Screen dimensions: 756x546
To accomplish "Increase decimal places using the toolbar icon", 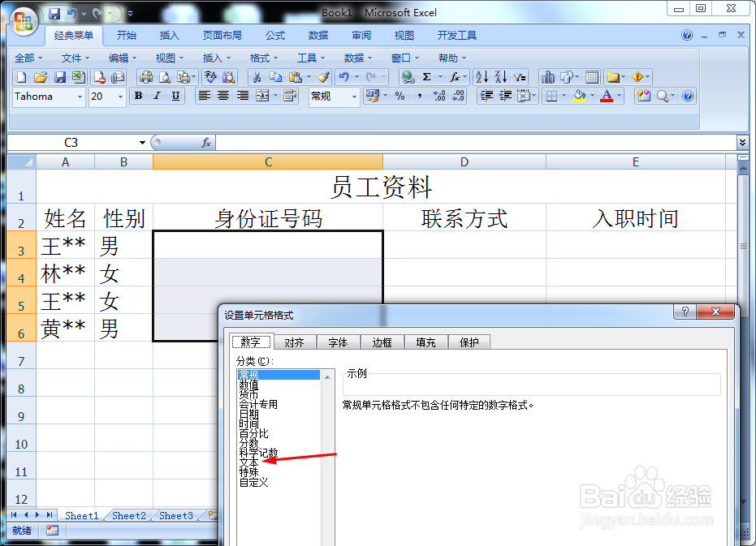I will coord(439,96).
